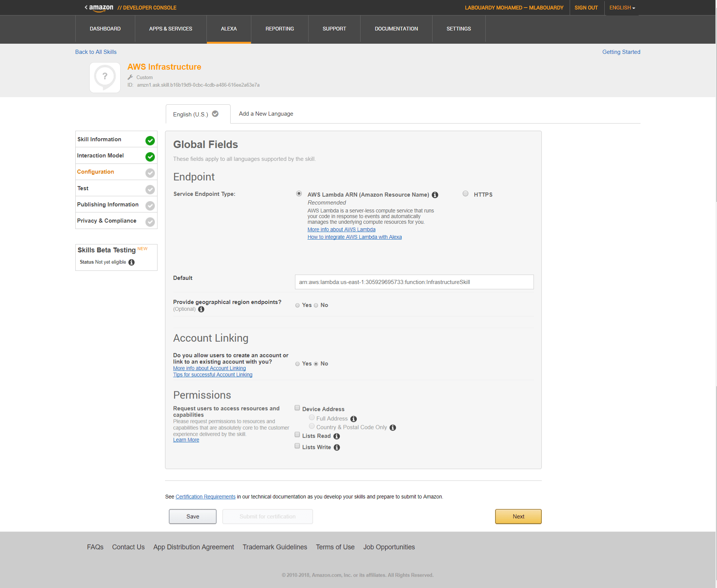Viewport: 717px width, 588px height.
Task: Open Certification Requirements link
Action: click(205, 497)
